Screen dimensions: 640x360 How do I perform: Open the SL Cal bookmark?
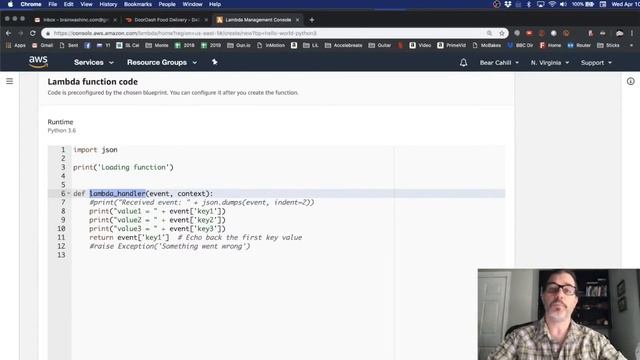(128, 45)
